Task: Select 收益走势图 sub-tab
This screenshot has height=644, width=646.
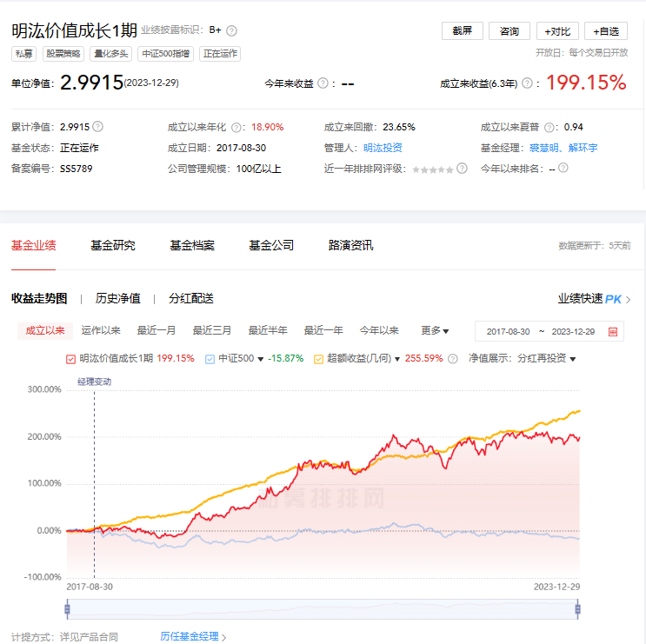Action: [39, 298]
